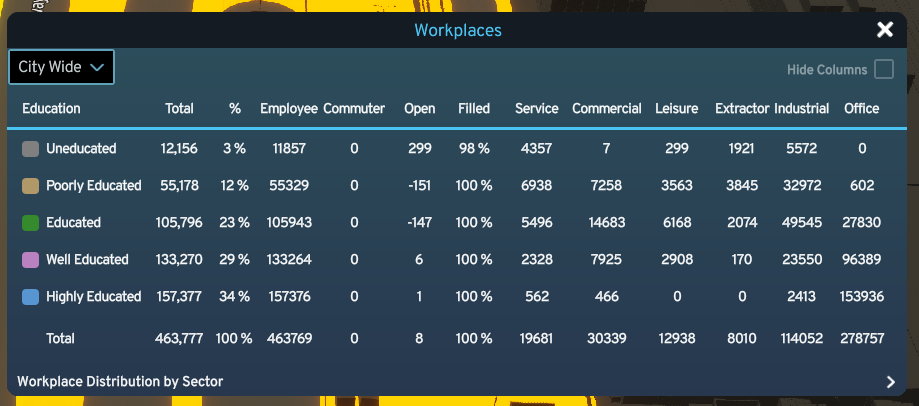The height and width of the screenshot is (406, 919).
Task: Click the Commercial column header
Action: (607, 108)
